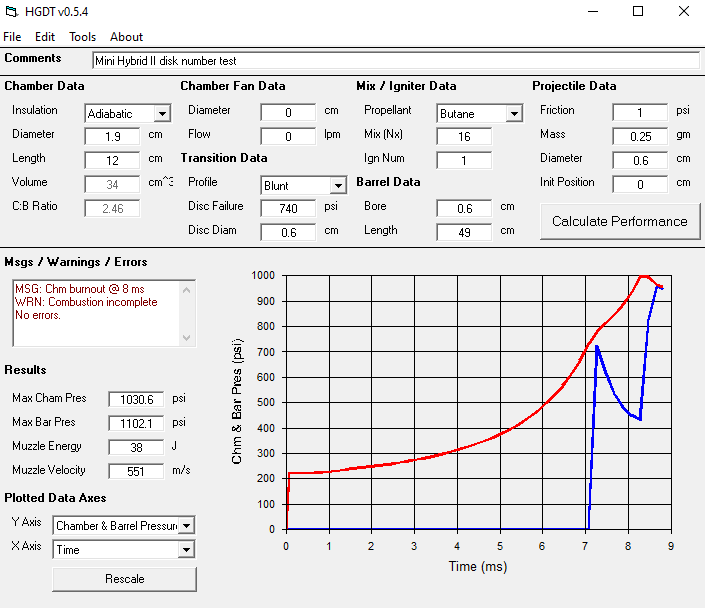Select the Disc Failure psi field
This screenshot has width=705, height=608.
(x=288, y=209)
